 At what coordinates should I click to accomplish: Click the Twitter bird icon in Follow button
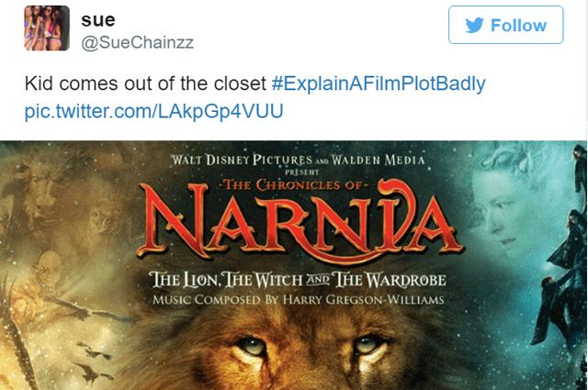click(474, 25)
